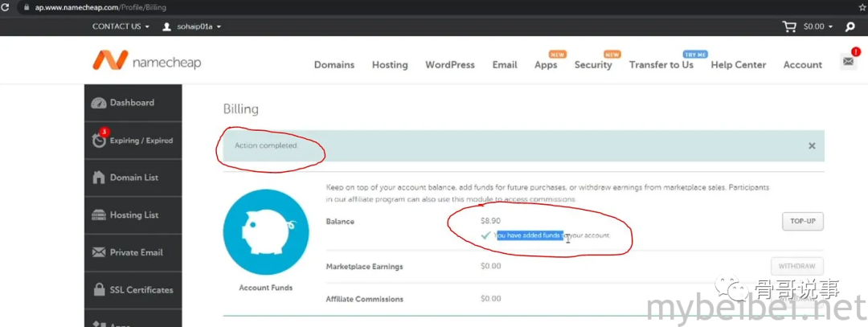Click the user profile icon beside sohaip01a
The image size is (868, 327).
pyautogui.click(x=166, y=27)
